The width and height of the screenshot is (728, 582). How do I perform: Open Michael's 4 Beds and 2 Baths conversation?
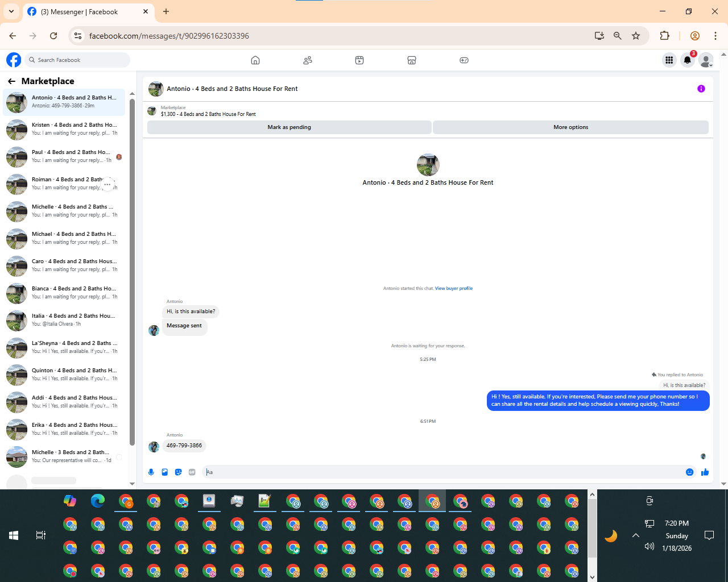(x=64, y=239)
